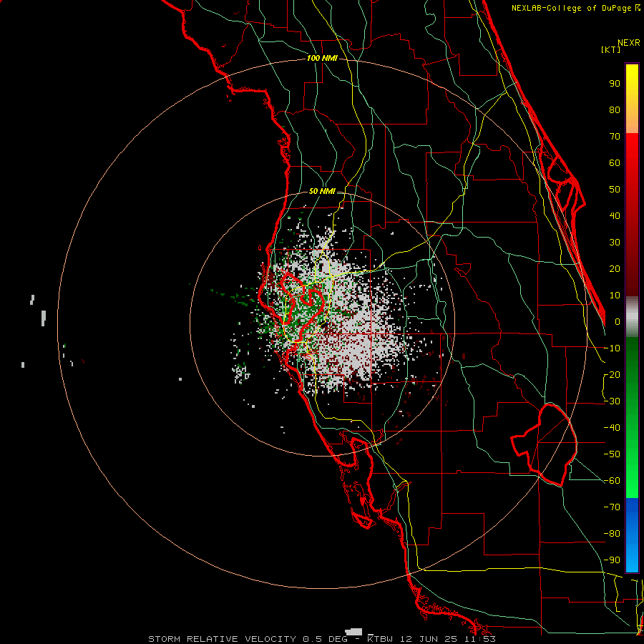Image resolution: width=644 pixels, height=644 pixels.
Task: Select the -30 knot scale value
Action: (x=612, y=401)
